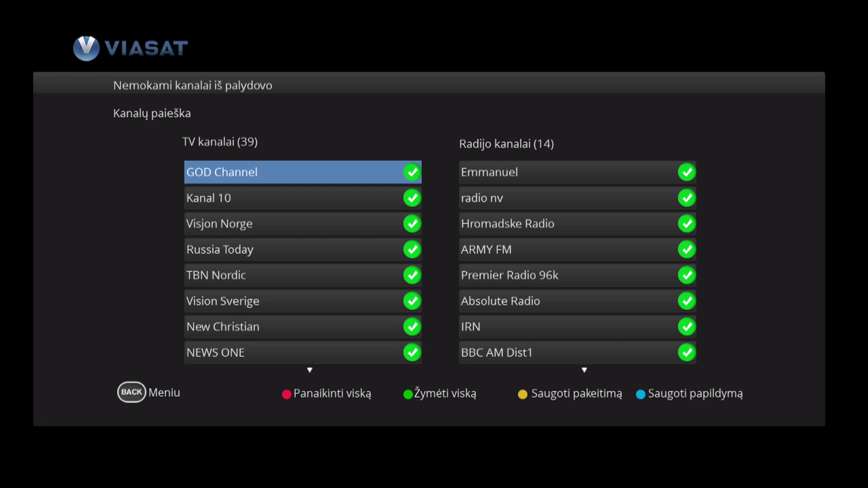Click Nemokami kanalai iš palydovo title
The width and height of the screenshot is (868, 488).
coord(193,85)
